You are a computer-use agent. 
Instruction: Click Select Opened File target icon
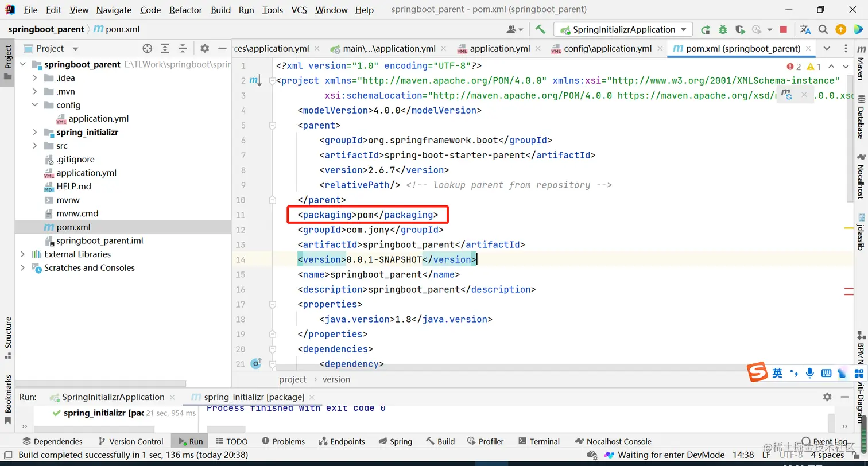point(148,49)
